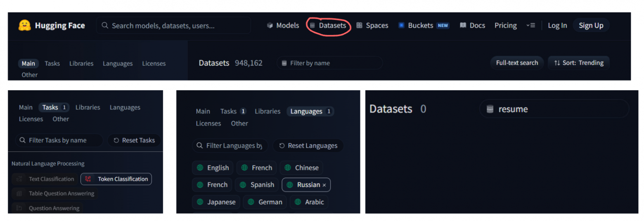
Task: Toggle the Japanese language filter
Action: [x=216, y=202]
